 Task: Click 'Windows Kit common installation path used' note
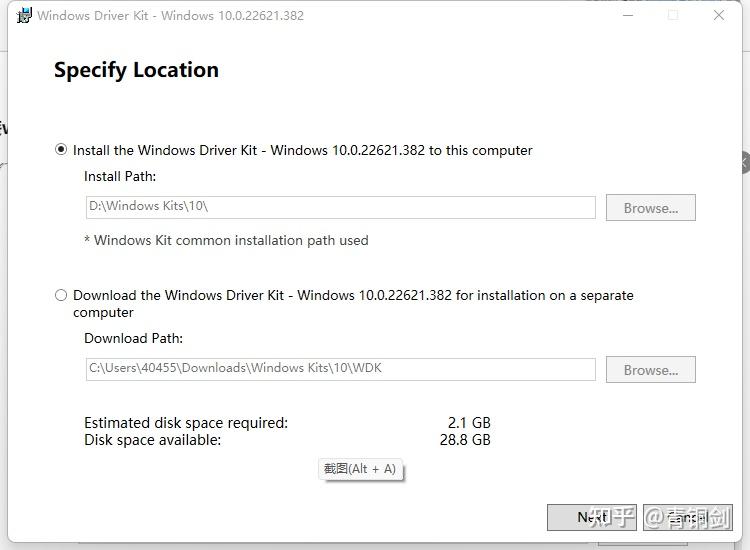pyautogui.click(x=226, y=240)
